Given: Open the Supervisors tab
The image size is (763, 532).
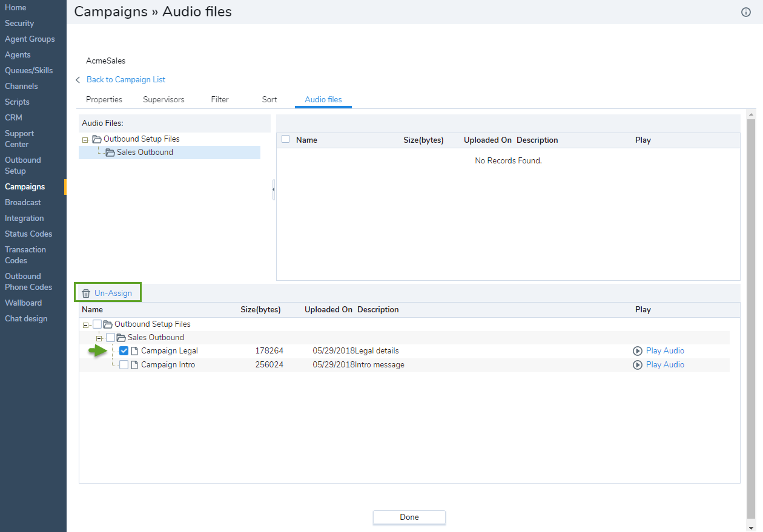Looking at the screenshot, I should [163, 99].
